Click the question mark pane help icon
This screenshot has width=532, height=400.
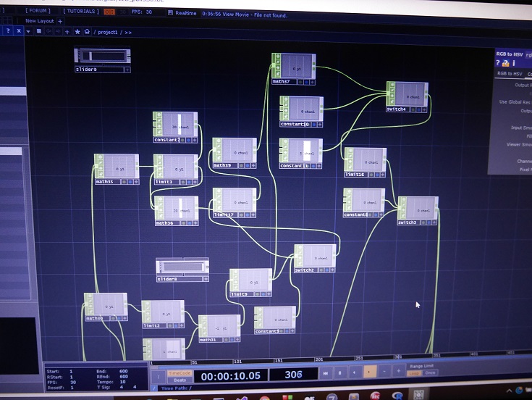pos(8,31)
